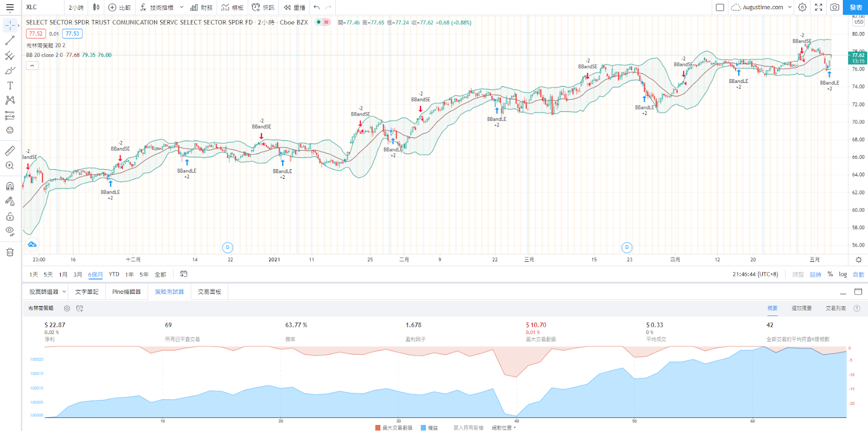Open the candlestick chart style selector
868x431 pixels.
96,7
